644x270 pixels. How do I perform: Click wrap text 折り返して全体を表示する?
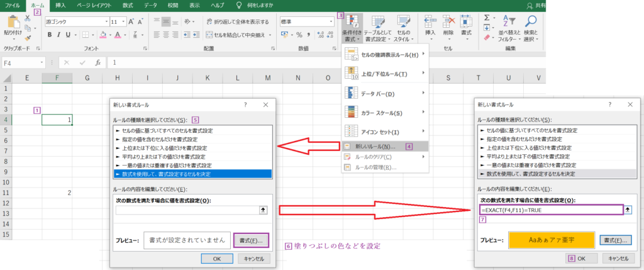[x=238, y=22]
